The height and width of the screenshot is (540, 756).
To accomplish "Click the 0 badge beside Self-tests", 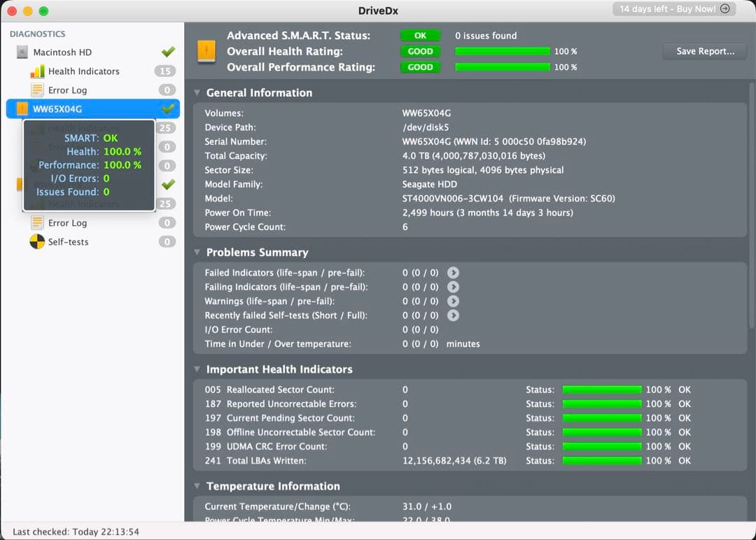I will 167,242.
